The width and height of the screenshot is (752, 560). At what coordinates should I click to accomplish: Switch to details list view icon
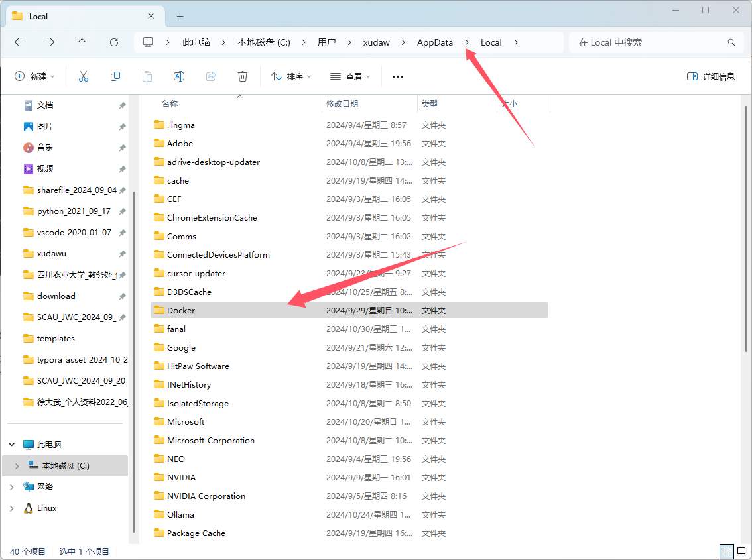[x=727, y=552]
